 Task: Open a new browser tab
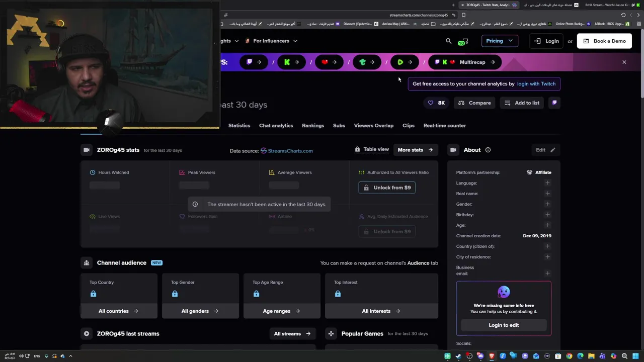[x=453, y=5]
